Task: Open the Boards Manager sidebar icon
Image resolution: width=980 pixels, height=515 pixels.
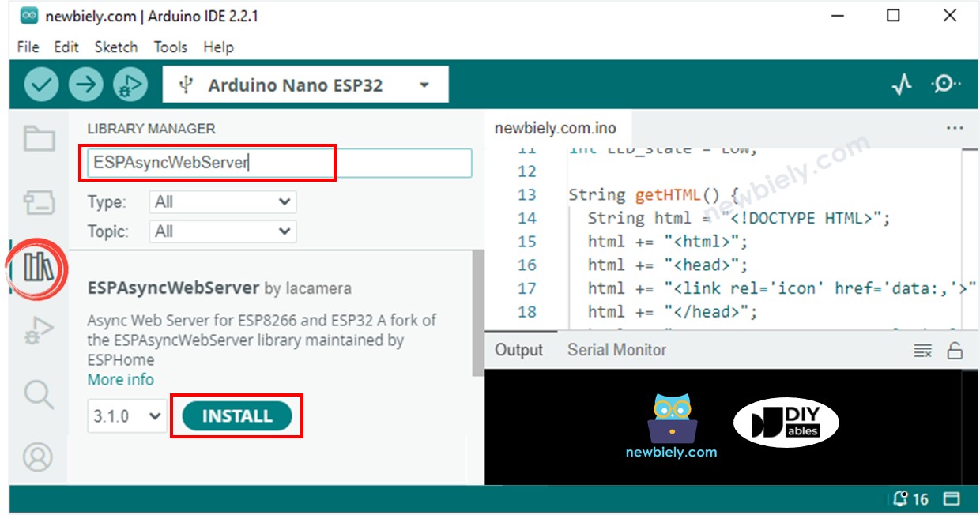Action: 39,202
